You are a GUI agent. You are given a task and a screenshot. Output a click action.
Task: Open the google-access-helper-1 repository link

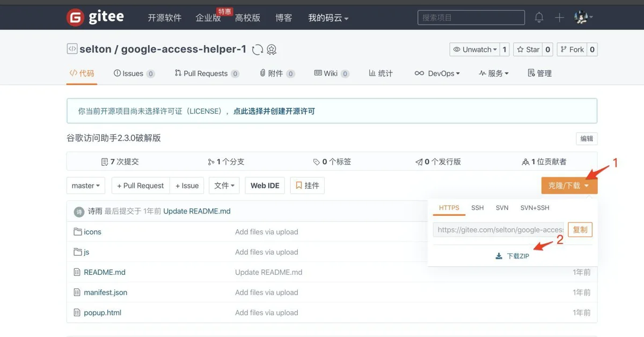[184, 49]
